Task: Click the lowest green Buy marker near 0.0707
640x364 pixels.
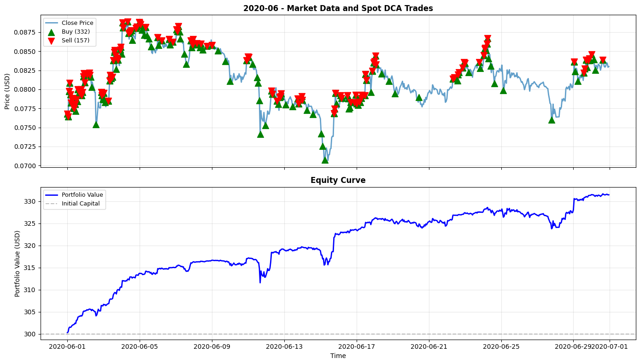Action: pyautogui.click(x=325, y=160)
